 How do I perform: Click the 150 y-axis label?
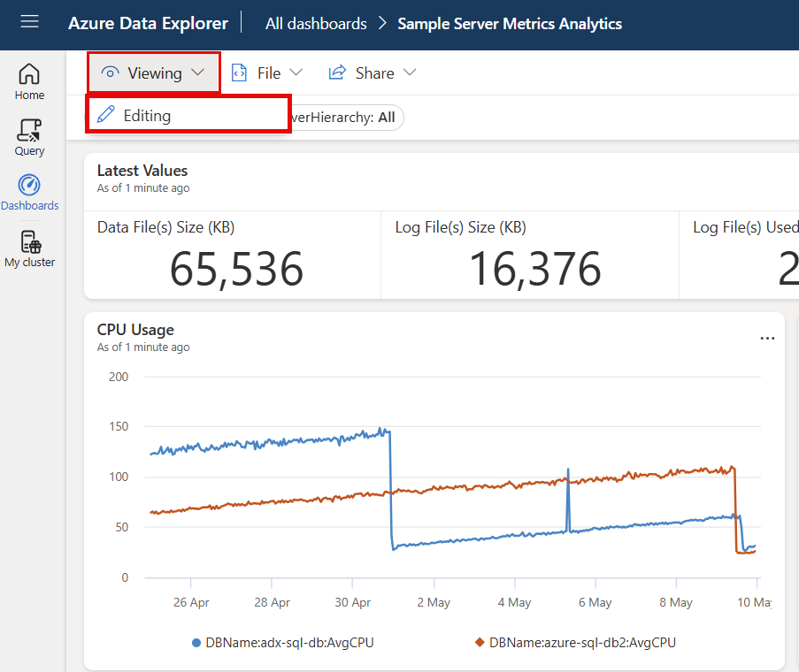coord(119,426)
